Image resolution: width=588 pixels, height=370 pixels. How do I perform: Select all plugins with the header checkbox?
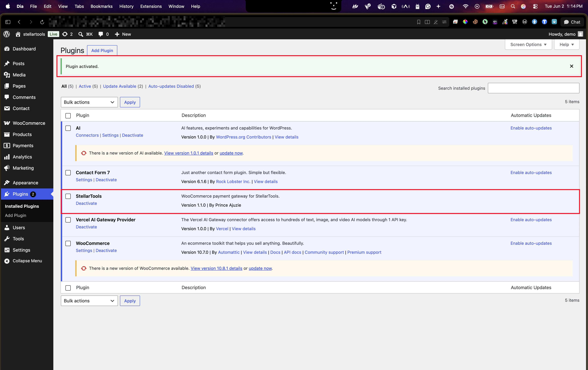68,116
